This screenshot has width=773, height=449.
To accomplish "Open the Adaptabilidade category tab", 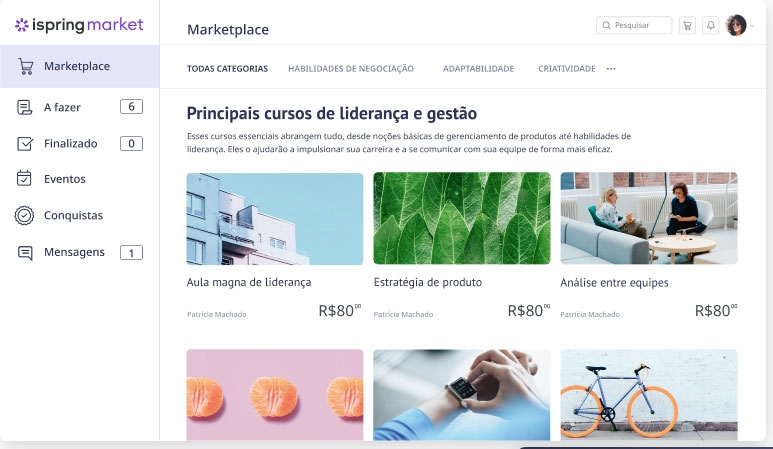I will [x=478, y=69].
